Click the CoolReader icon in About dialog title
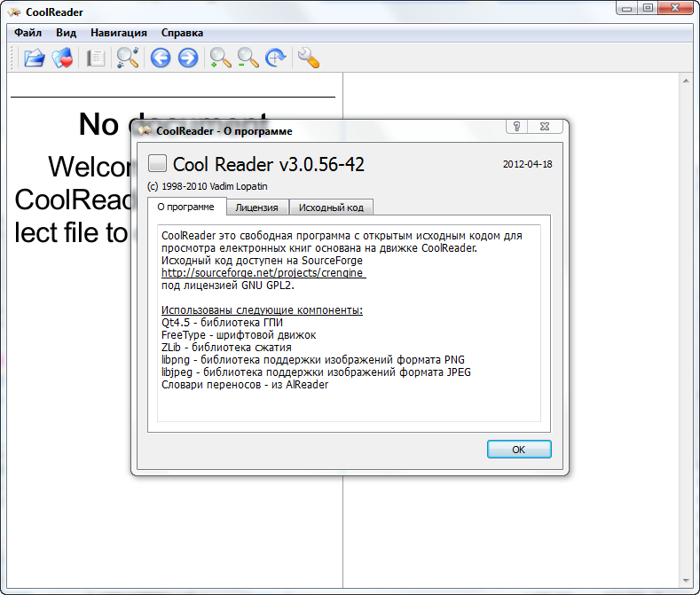The width and height of the screenshot is (700, 595). pos(145,130)
